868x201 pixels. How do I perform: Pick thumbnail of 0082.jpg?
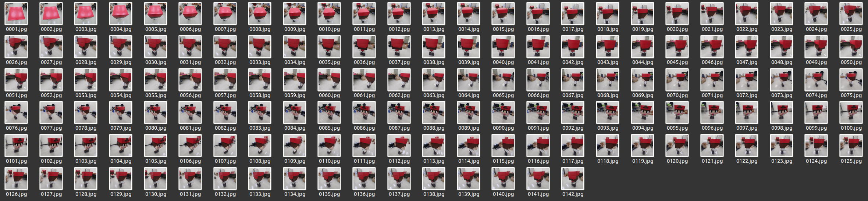coord(225,112)
